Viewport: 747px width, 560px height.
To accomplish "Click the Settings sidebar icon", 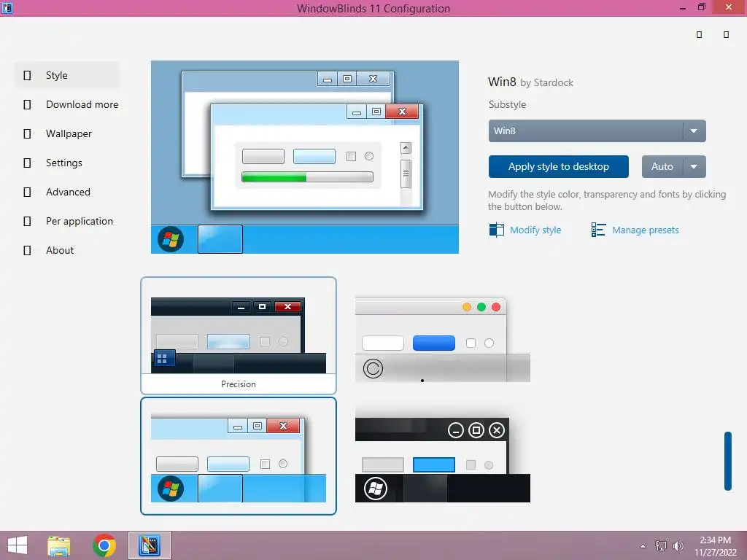I will pyautogui.click(x=27, y=163).
